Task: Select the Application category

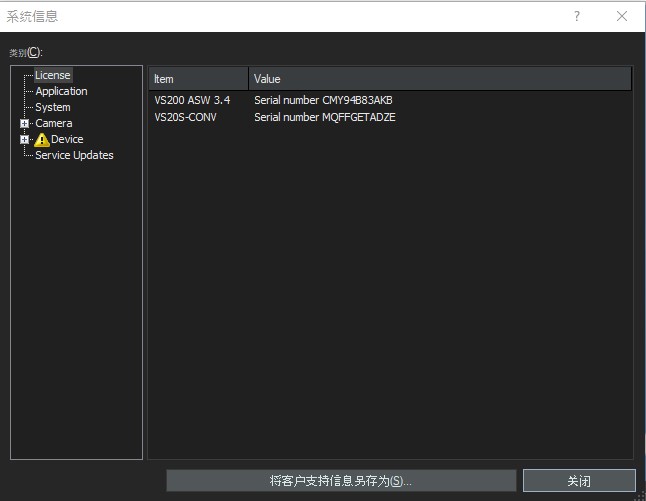Action: coord(61,91)
